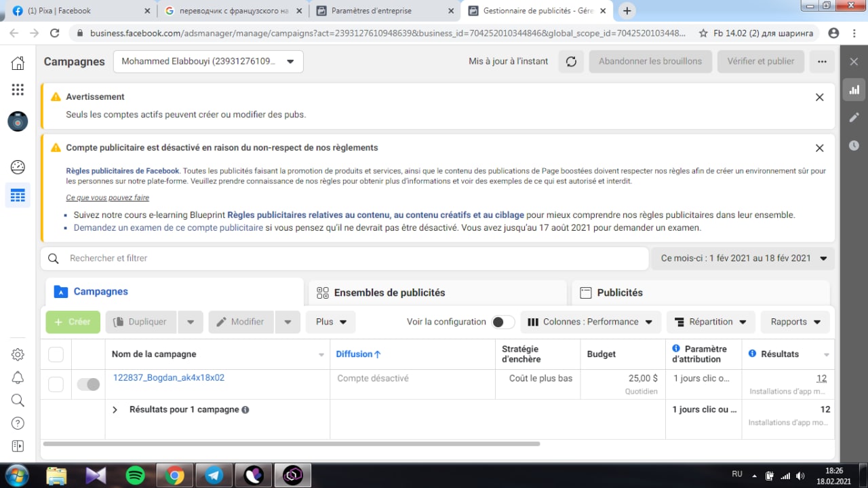The height and width of the screenshot is (488, 868).
Task: Sort by the Diffusion column header
Action: (x=359, y=354)
